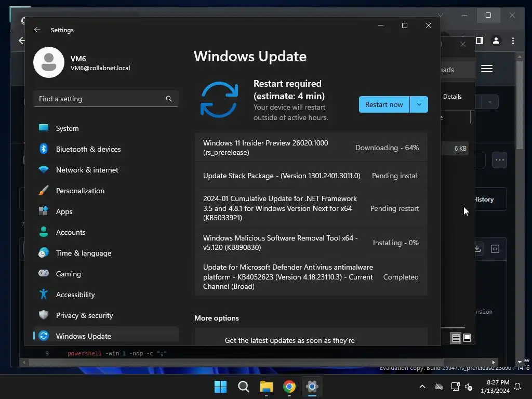Click the Malicious Software Removal Tool row
The image size is (532, 399).
pyautogui.click(x=311, y=243)
